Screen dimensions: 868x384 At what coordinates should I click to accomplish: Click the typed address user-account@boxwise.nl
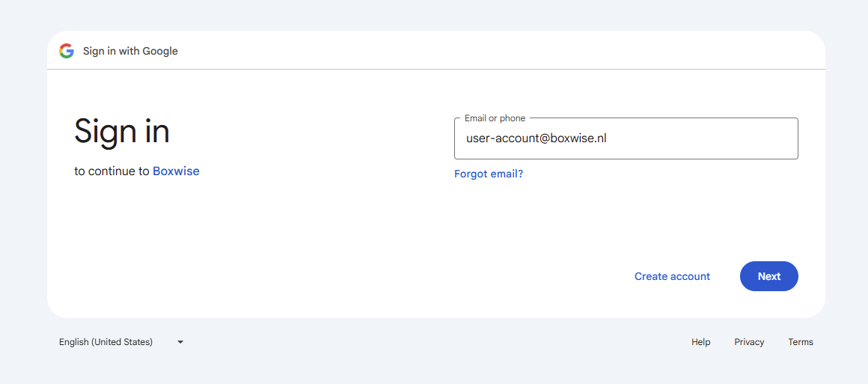pyautogui.click(x=536, y=138)
